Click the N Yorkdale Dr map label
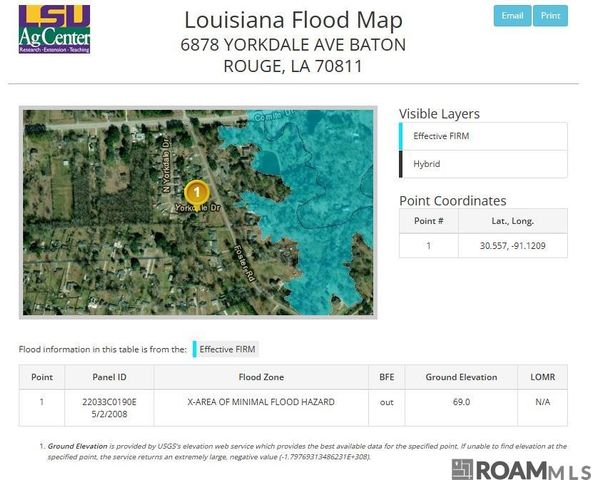The height and width of the screenshot is (480, 591). coord(167,165)
